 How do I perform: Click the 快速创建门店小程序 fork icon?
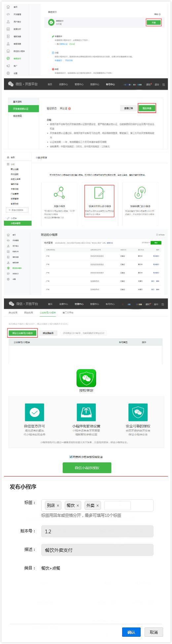140,193
